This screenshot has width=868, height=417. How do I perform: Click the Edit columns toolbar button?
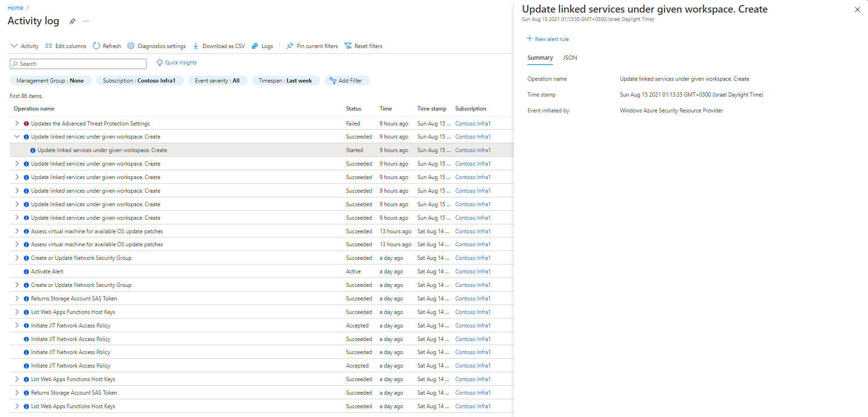coord(66,46)
